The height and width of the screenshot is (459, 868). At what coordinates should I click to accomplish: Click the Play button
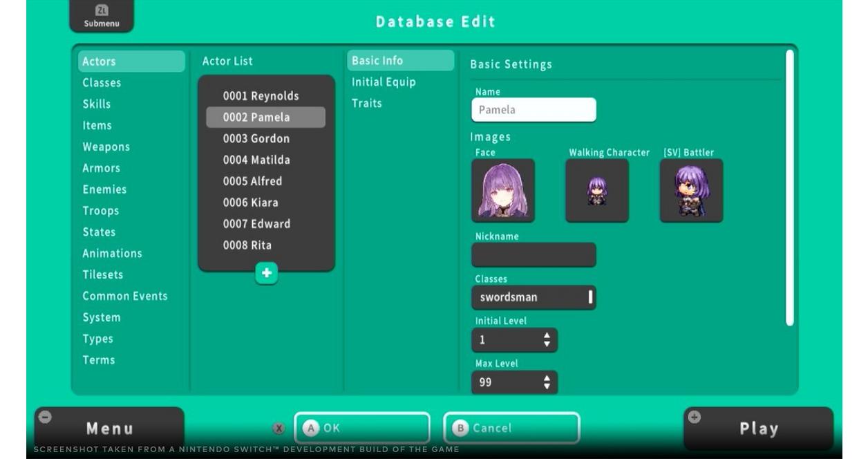click(x=758, y=429)
